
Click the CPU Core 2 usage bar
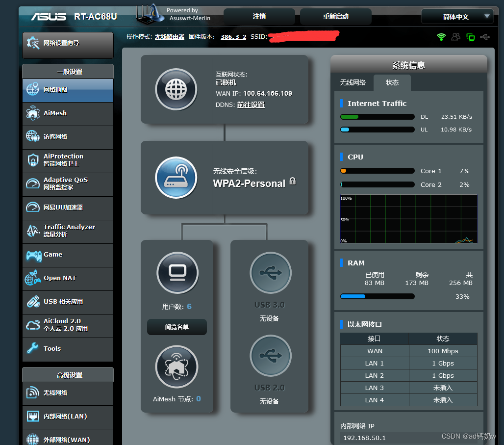(x=378, y=184)
